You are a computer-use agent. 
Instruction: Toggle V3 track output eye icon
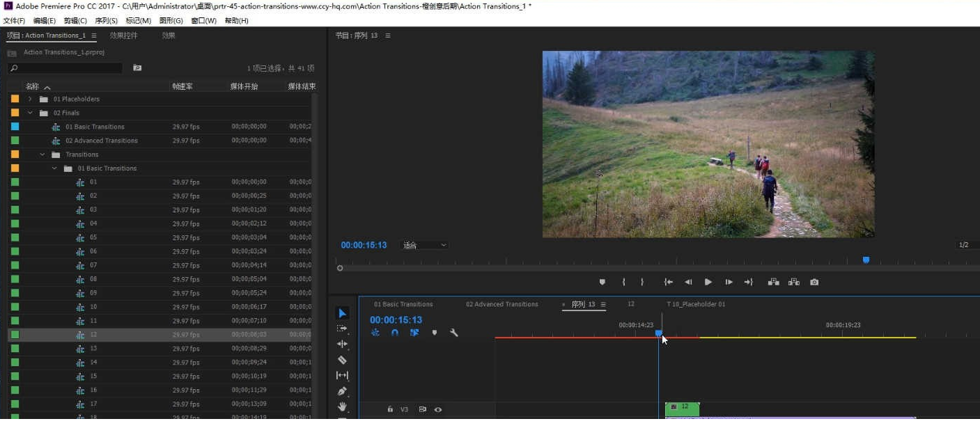pos(438,410)
